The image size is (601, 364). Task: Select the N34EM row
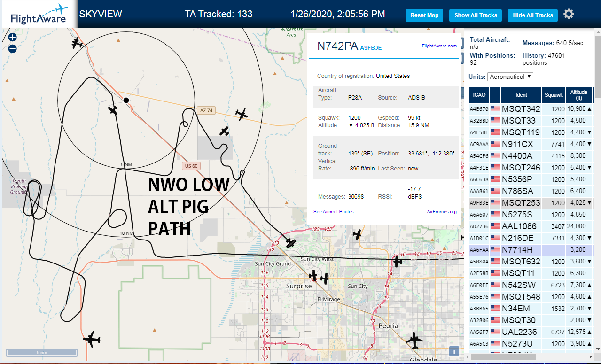(531, 309)
